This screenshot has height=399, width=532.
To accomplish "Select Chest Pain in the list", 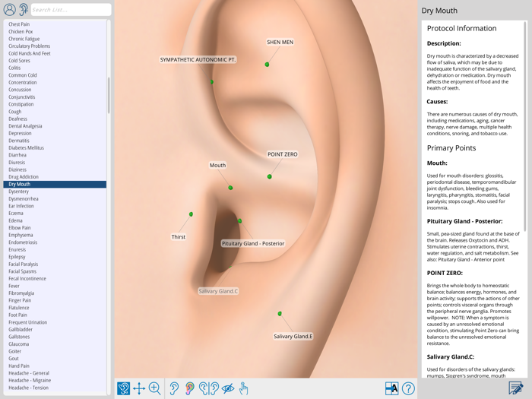I will click(55, 24).
